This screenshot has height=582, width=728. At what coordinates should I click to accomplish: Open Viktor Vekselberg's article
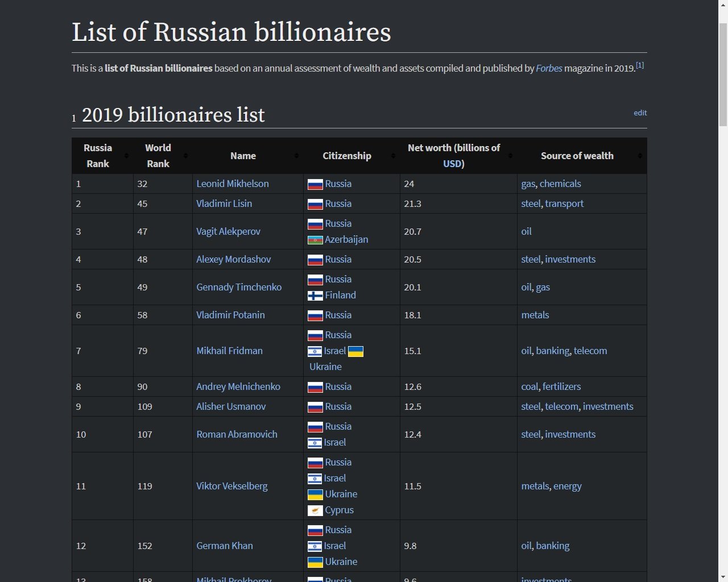coord(231,486)
